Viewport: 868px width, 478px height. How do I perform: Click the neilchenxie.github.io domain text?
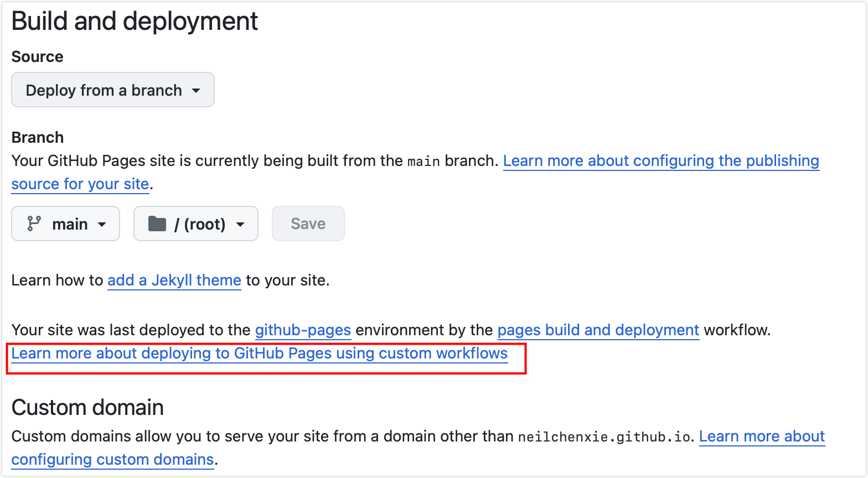tap(604, 437)
